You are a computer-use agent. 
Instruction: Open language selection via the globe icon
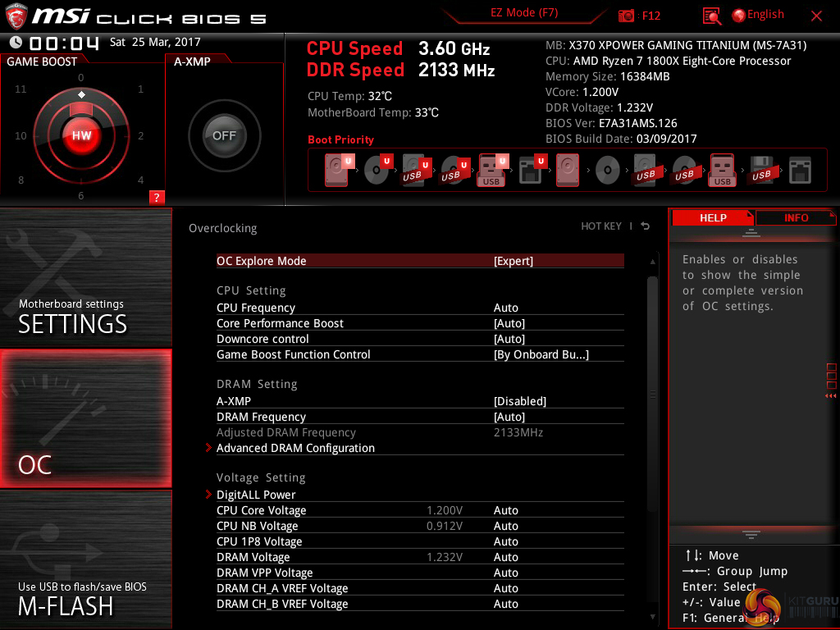tap(739, 16)
